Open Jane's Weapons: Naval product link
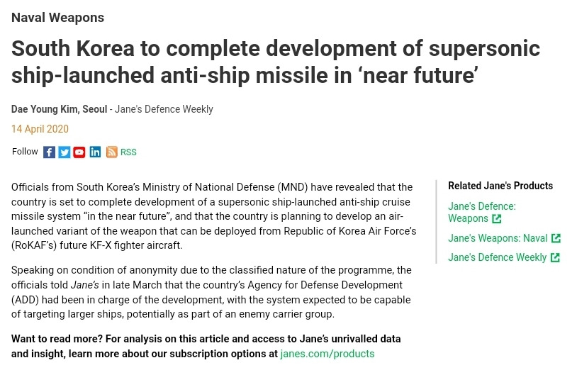Viewport: 577px width, 392px height. [x=498, y=238]
